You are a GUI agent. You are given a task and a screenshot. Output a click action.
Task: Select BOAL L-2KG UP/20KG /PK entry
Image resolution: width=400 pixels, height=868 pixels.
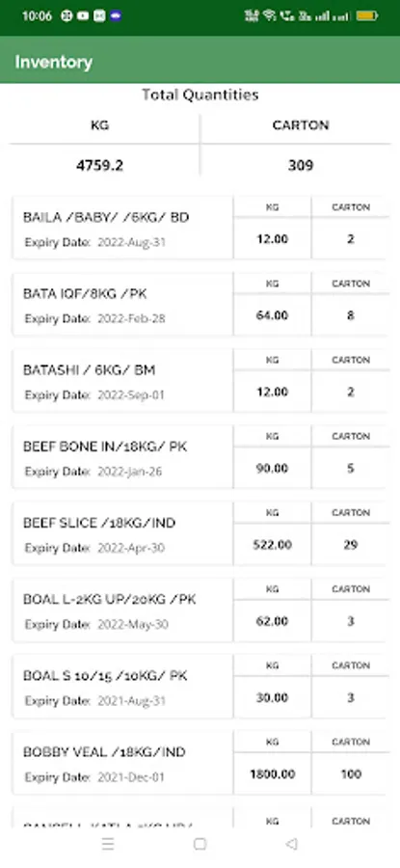tap(200, 610)
